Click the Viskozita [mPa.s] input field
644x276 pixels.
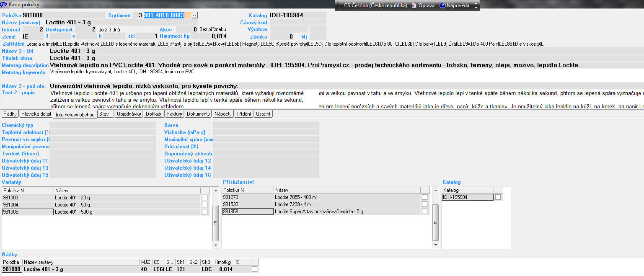(x=266, y=132)
